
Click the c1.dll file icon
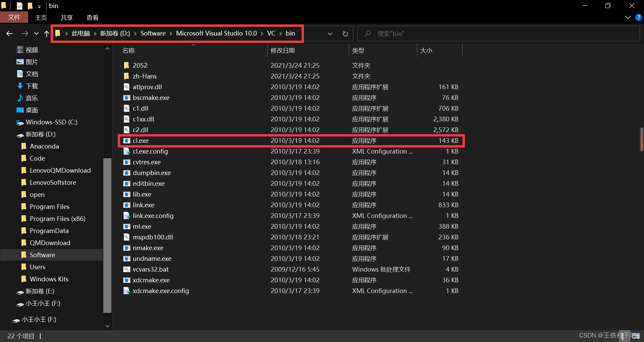(126, 109)
